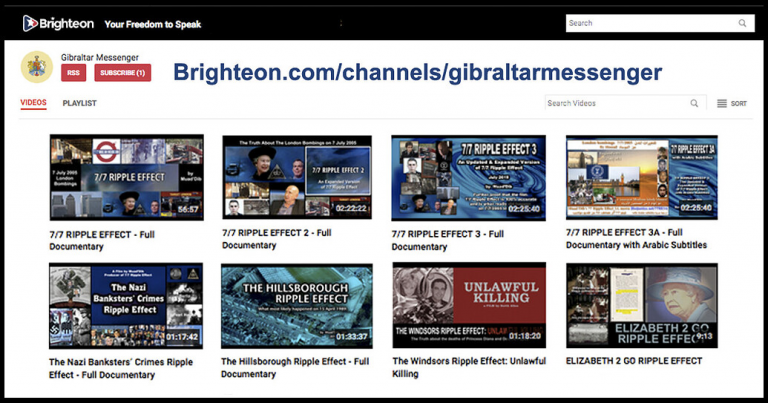Click the Gibraltar Messenger channel name
This screenshot has width=768, height=403.
(x=99, y=57)
